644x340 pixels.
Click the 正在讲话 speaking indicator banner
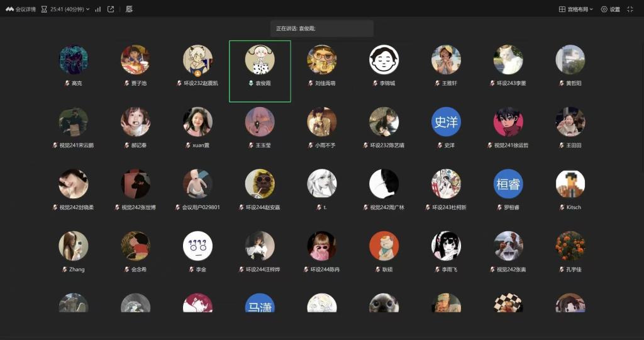click(x=322, y=28)
